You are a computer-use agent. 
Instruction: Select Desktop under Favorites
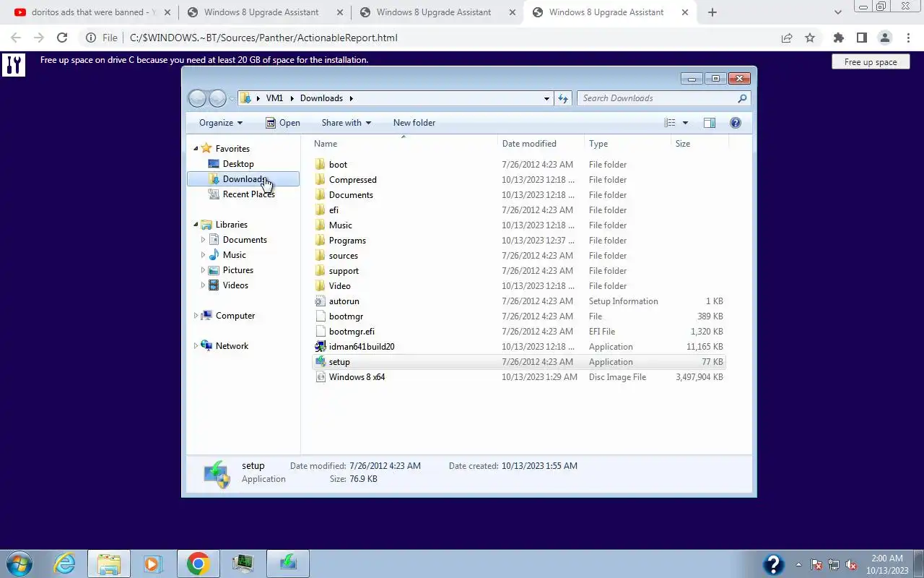(x=238, y=164)
